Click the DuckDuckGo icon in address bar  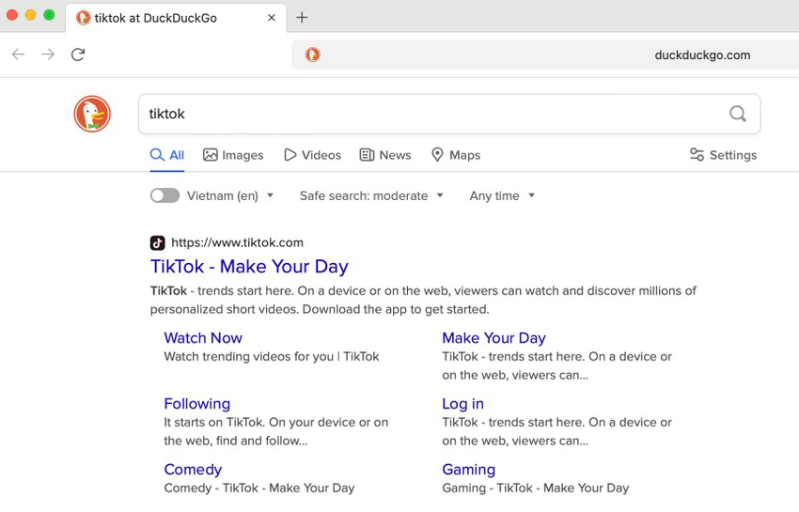pyautogui.click(x=313, y=55)
